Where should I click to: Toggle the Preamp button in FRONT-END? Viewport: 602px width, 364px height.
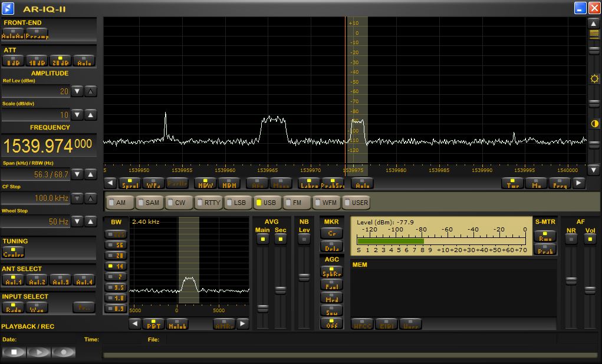(37, 34)
